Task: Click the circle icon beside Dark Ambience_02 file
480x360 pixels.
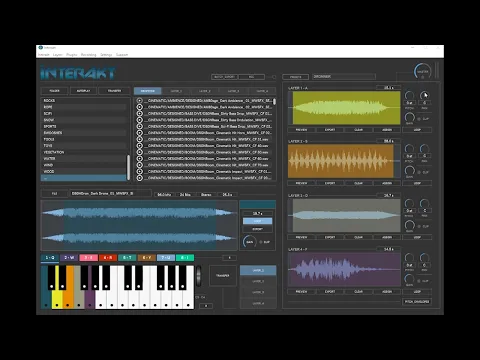Action: click(140, 107)
